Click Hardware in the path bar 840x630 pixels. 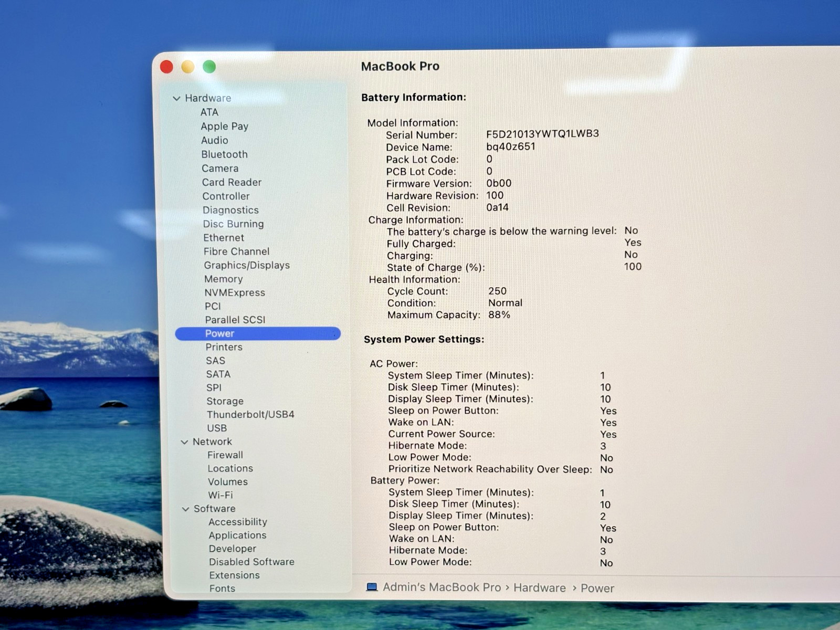[x=540, y=587]
